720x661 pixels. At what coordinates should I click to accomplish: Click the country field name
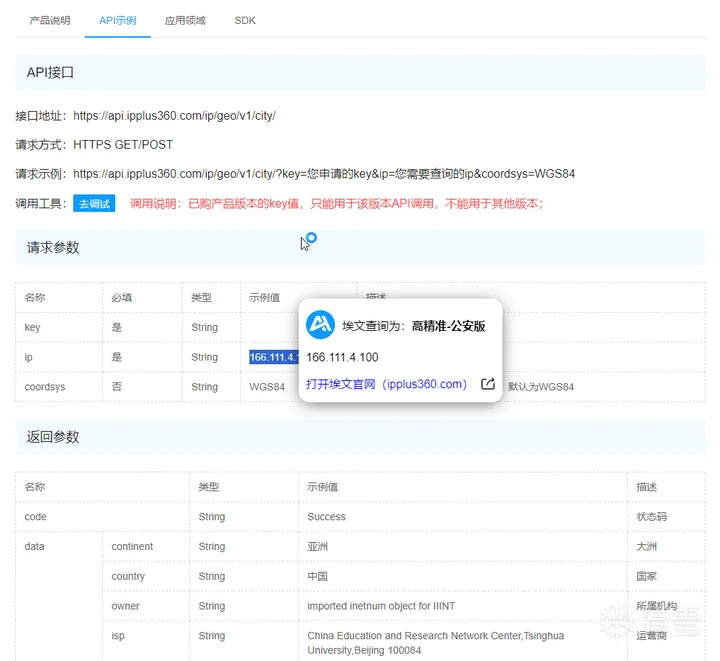click(x=128, y=577)
